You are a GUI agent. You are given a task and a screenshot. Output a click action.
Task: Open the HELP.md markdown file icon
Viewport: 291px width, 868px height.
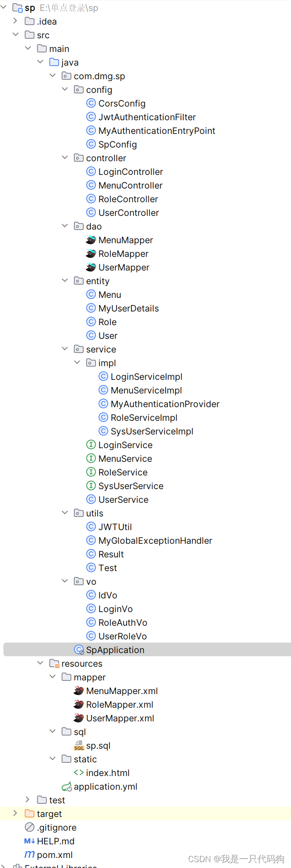tap(29, 841)
